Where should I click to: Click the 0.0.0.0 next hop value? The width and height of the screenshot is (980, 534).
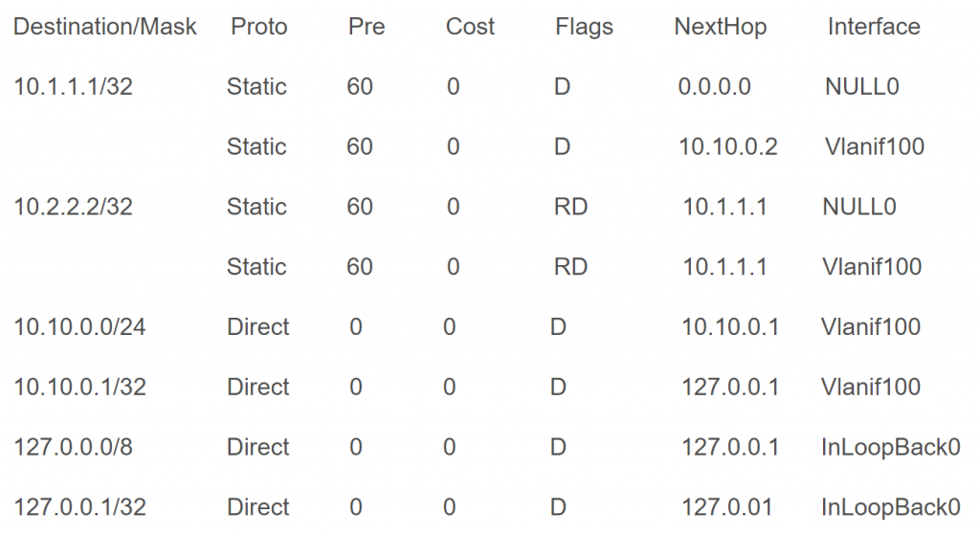tap(714, 87)
